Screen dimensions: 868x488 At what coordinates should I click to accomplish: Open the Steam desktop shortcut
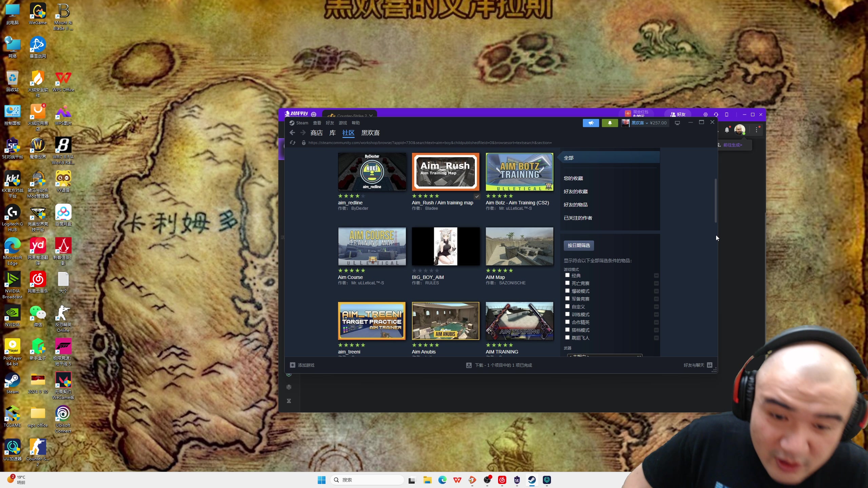click(x=13, y=383)
